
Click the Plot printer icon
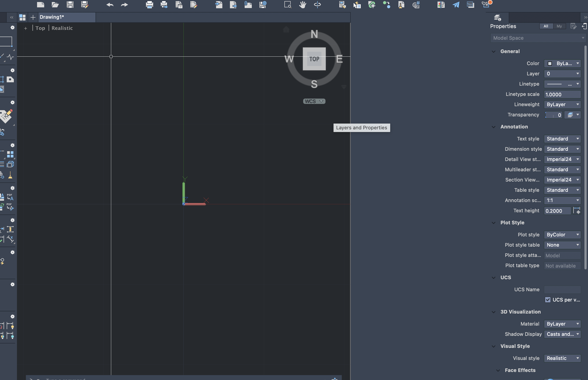coord(149,4)
